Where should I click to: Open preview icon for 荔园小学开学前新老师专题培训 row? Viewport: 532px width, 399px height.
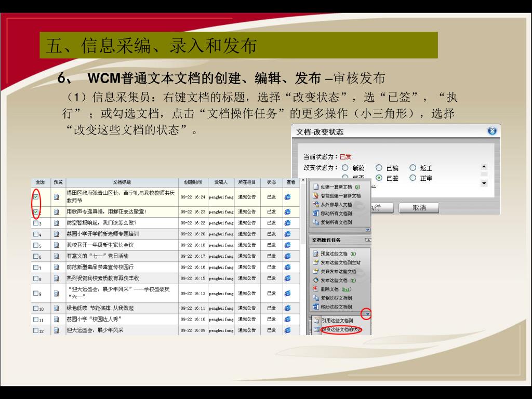coord(57,234)
